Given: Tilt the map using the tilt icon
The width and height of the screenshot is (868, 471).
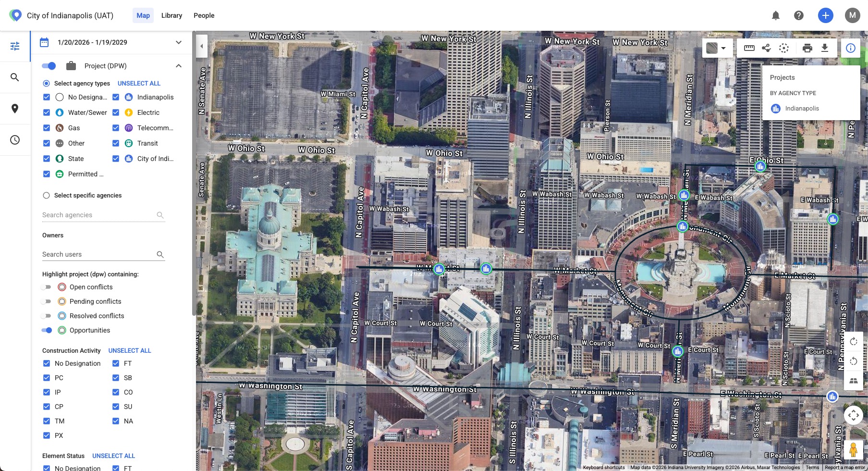Looking at the screenshot, I should point(853,381).
